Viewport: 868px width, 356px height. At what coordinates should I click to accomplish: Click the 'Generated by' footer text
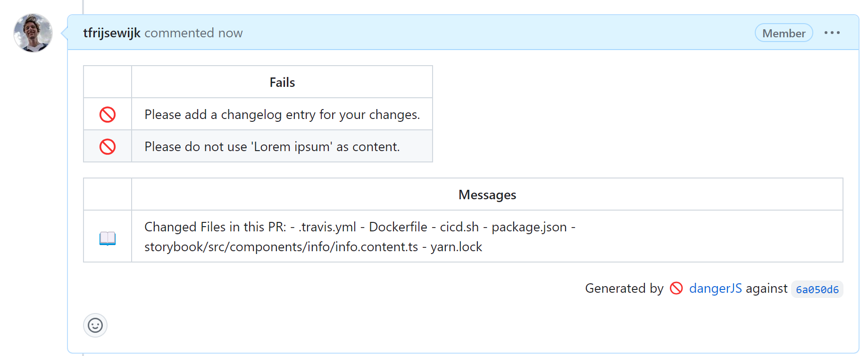click(x=625, y=288)
